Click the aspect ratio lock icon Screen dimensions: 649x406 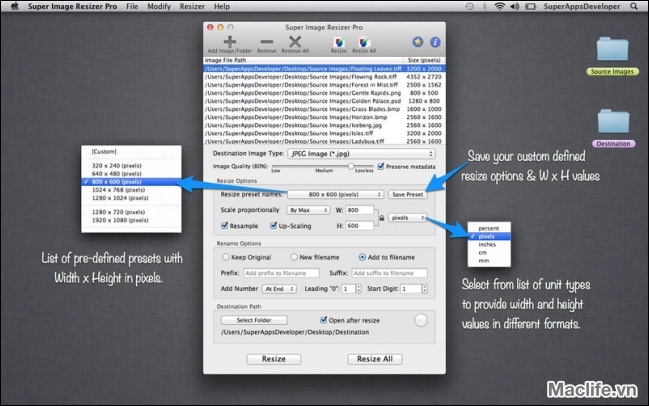click(382, 218)
